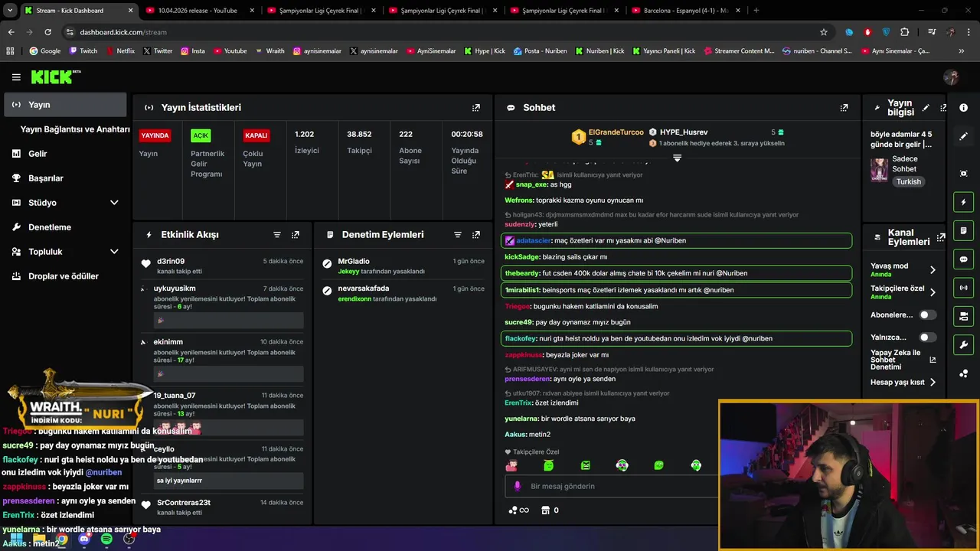980x551 pixels.
Task: Toggle the chat bubble widget in right toolbar
Action: point(963,259)
